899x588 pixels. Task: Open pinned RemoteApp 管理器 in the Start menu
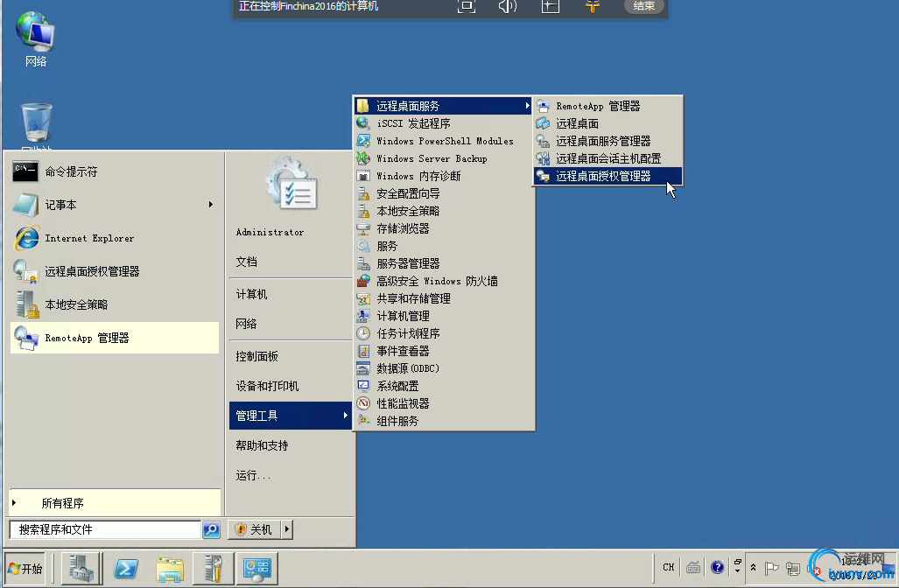115,338
